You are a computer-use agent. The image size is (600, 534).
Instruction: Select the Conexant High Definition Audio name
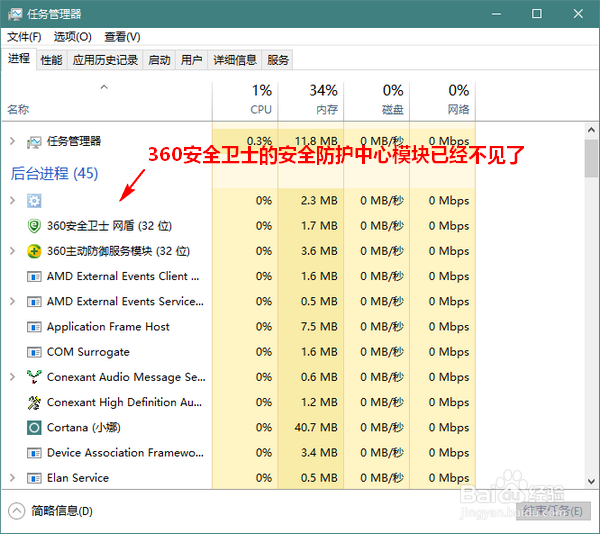(x=124, y=402)
